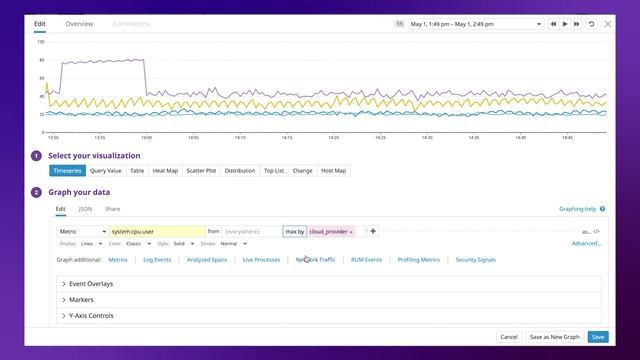Click the play icon in time controls
This screenshot has width=640, height=360.
pyautogui.click(x=565, y=24)
